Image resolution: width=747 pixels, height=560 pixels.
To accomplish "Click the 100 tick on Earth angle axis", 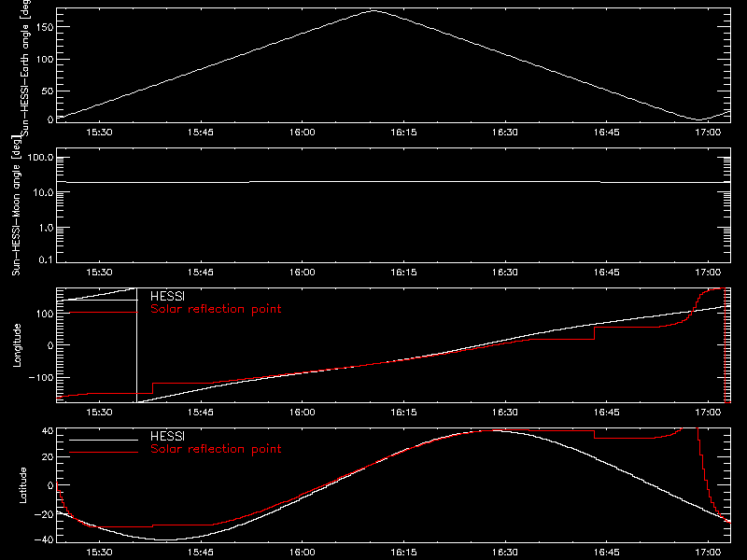I will 45,59.
